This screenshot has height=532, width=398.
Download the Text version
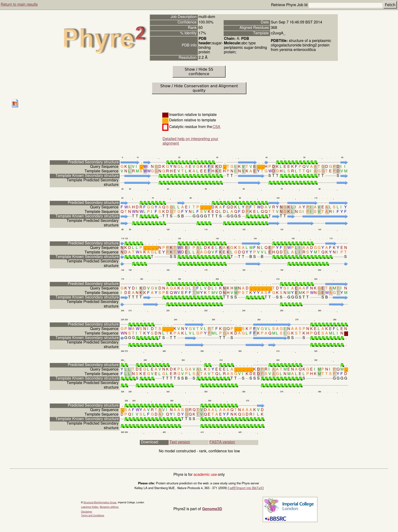point(180,442)
